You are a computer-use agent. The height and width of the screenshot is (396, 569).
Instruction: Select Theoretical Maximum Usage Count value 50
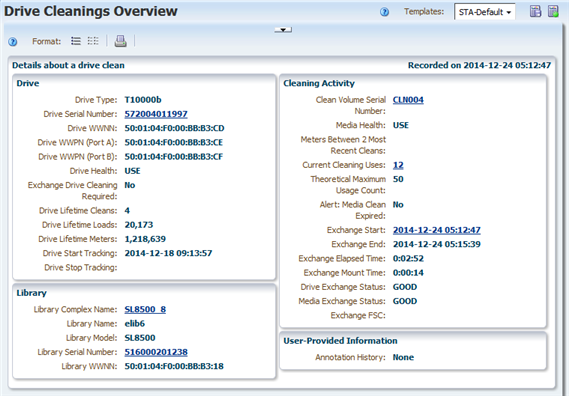[x=398, y=179]
